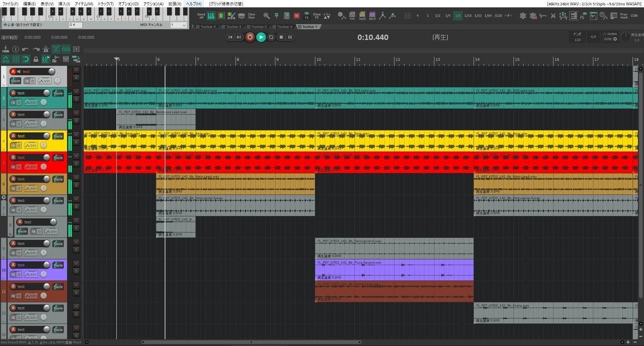
Task: Set grid division to 1/16
Action: pyautogui.click(x=468, y=16)
